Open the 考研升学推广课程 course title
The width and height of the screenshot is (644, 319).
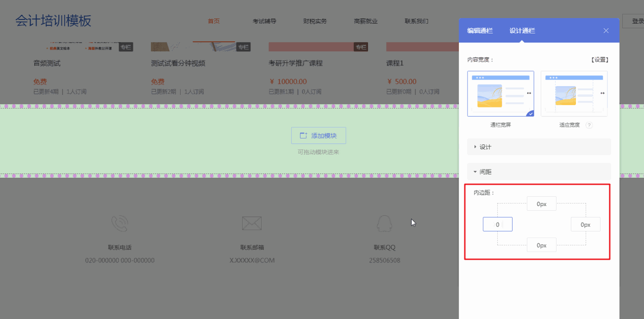point(295,63)
